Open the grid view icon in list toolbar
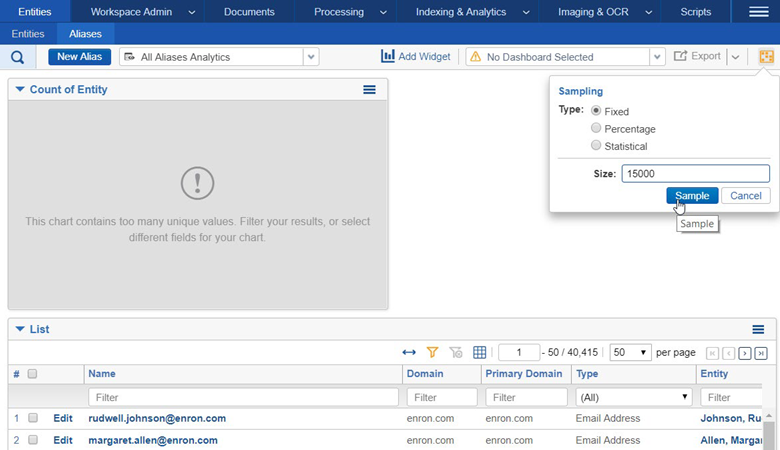 [480, 353]
